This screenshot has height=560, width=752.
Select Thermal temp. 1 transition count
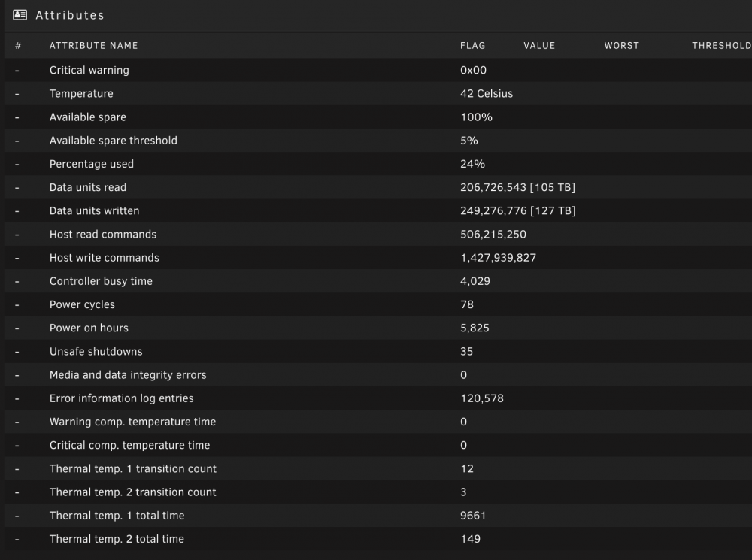(133, 469)
